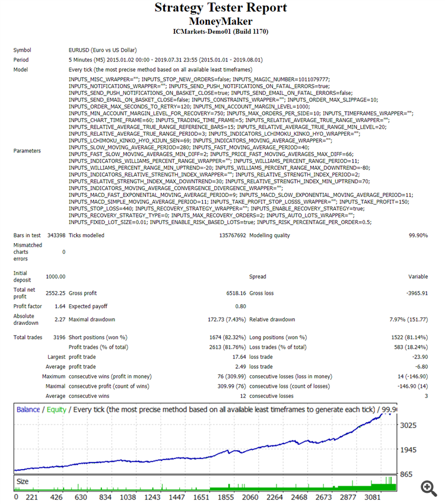This screenshot has width=445, height=504.
Task: Click Gross loss value -3965.91
Action: [x=417, y=293]
